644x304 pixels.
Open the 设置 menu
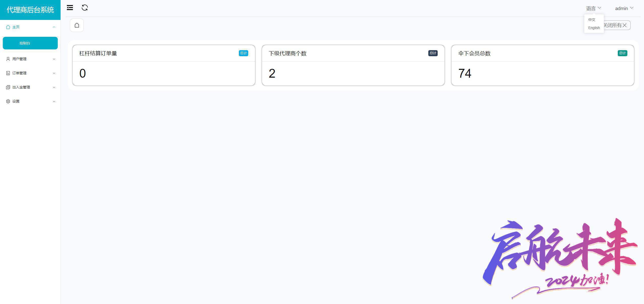[30, 101]
